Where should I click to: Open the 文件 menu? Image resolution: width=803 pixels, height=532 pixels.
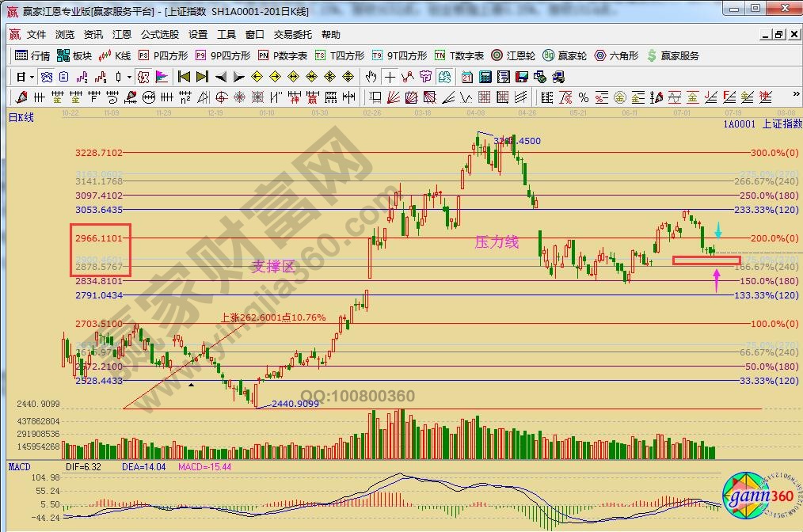36,35
